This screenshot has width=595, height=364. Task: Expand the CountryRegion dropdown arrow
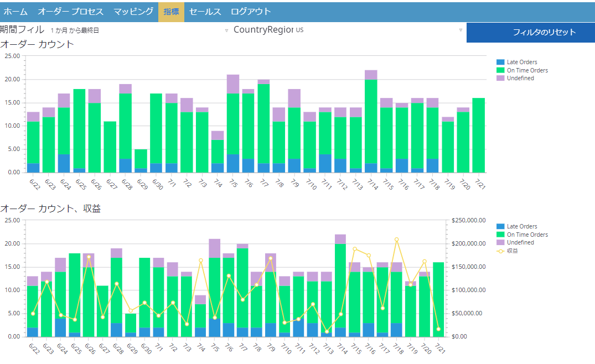coord(461,30)
